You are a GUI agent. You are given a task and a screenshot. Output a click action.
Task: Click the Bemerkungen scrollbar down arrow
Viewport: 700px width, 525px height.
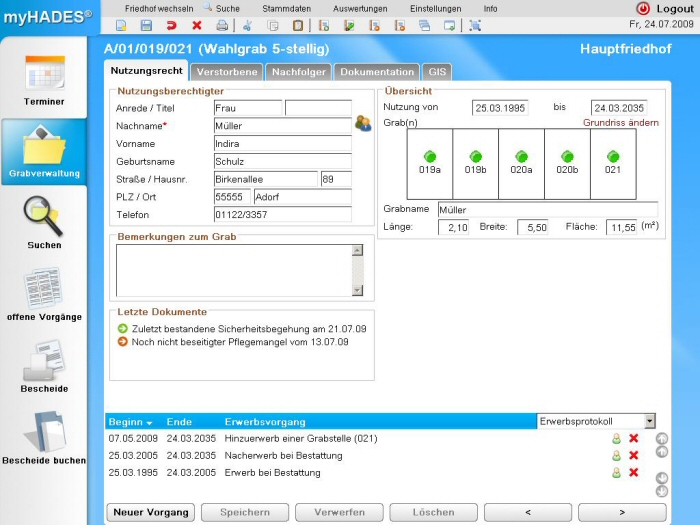[x=357, y=291]
